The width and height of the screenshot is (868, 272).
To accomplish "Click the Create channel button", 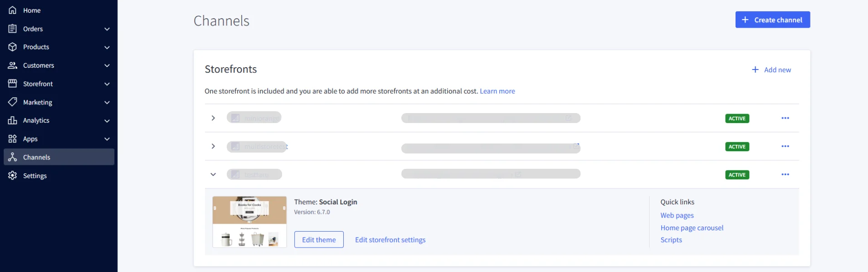I will click(x=773, y=20).
